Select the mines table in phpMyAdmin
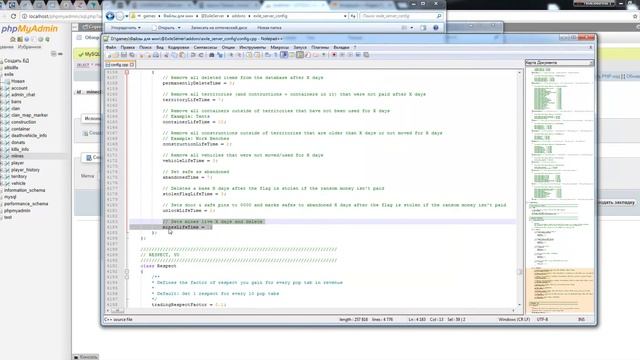640x360 pixels. pos(17,156)
